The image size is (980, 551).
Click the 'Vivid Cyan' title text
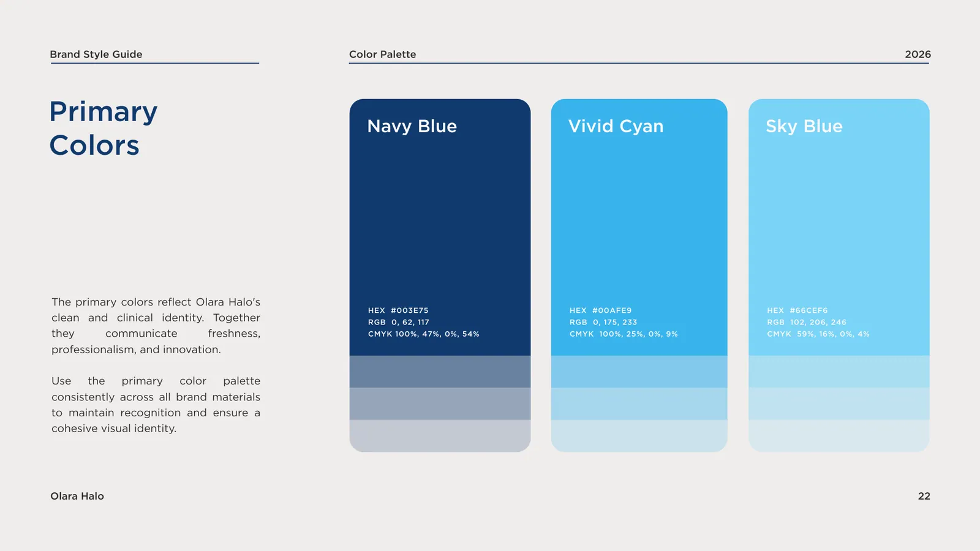click(616, 126)
